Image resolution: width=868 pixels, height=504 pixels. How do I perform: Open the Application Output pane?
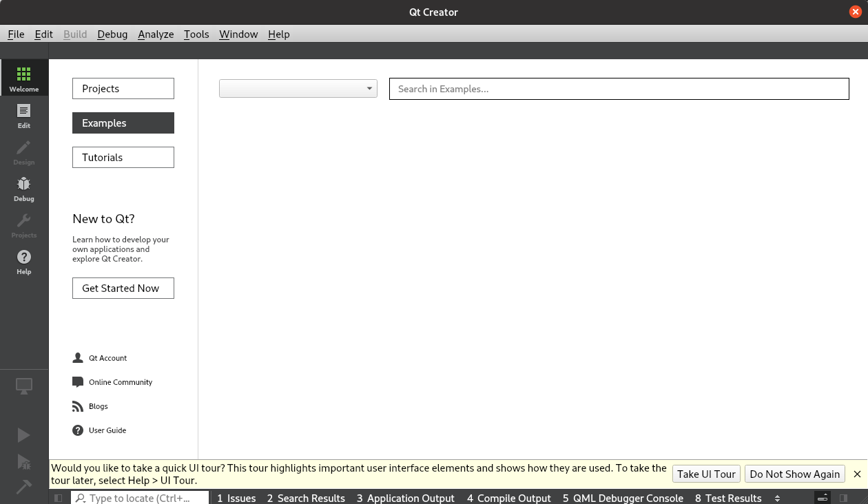pos(406,498)
